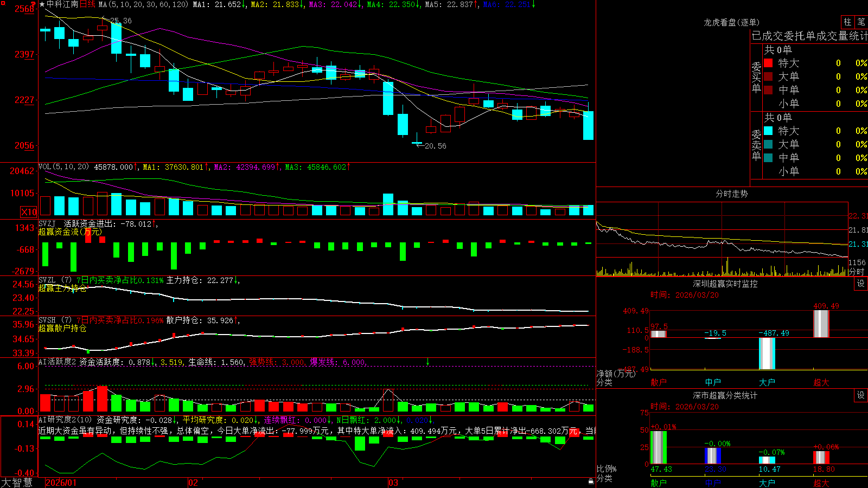Click red 特大 swatch under 委买单
The width and height of the screenshot is (868, 488).
(768, 63)
